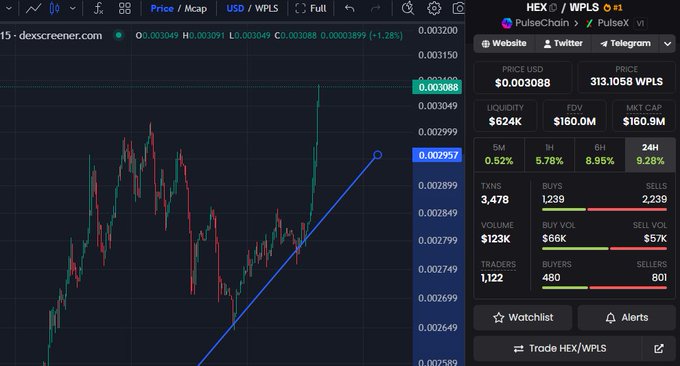This screenshot has width=680, height=366.
Task: Open the project Website link
Action: (504, 43)
